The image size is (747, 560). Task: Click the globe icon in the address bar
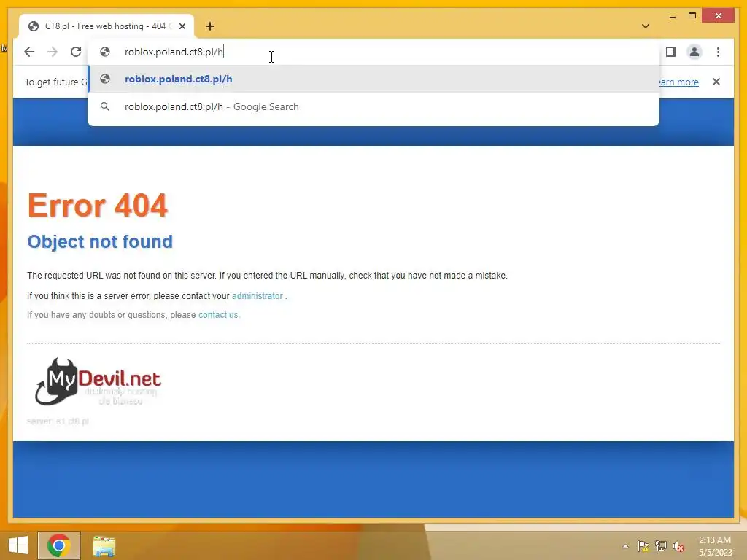tap(105, 52)
